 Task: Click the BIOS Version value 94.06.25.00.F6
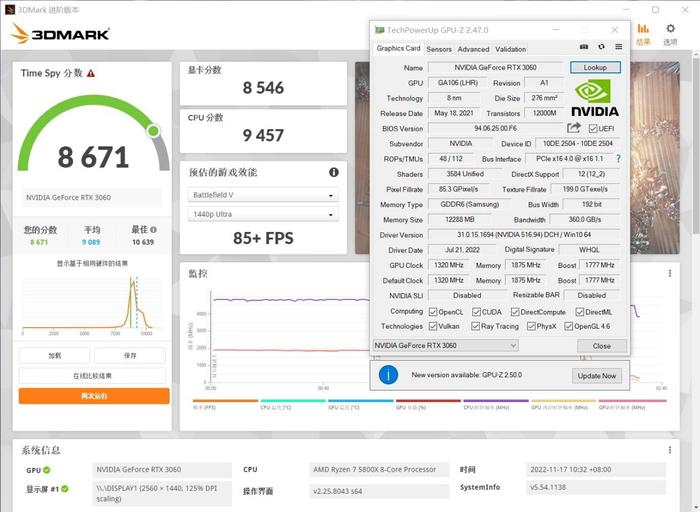pyautogui.click(x=496, y=129)
